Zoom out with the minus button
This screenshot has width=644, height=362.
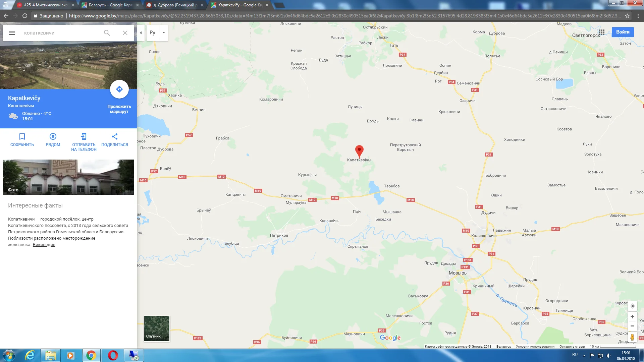tap(632, 326)
